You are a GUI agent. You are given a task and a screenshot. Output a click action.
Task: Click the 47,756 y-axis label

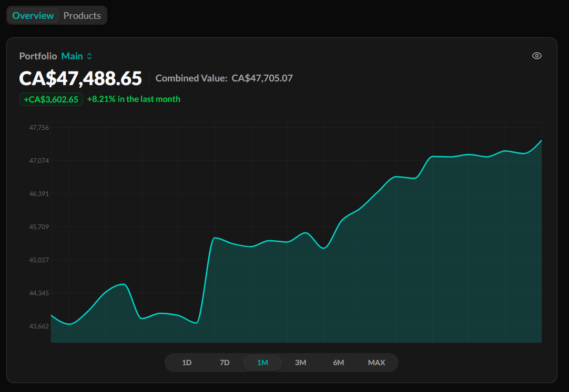click(x=39, y=128)
